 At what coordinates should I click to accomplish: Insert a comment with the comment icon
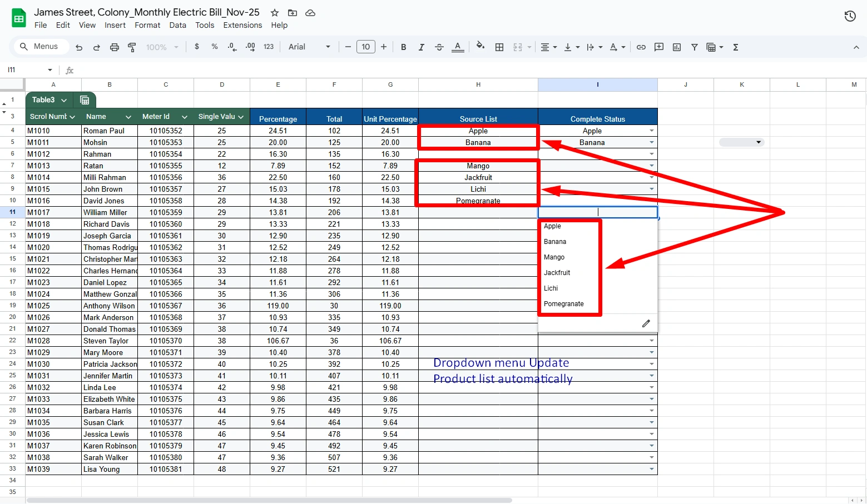pyautogui.click(x=658, y=47)
